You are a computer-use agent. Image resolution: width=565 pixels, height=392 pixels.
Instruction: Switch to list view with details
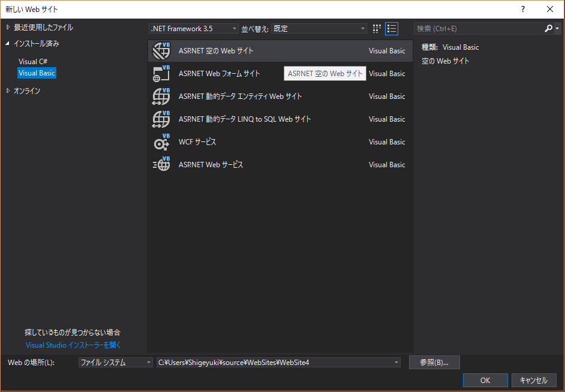[x=392, y=28]
